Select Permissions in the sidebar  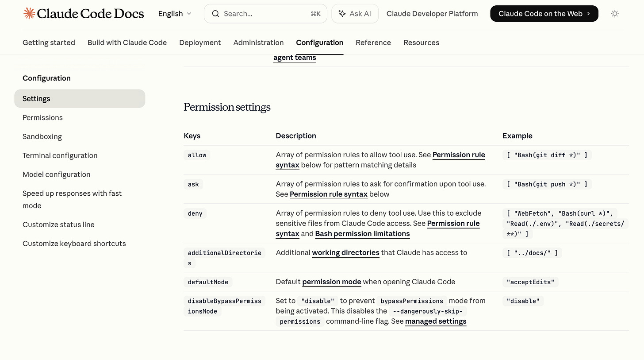[42, 117]
